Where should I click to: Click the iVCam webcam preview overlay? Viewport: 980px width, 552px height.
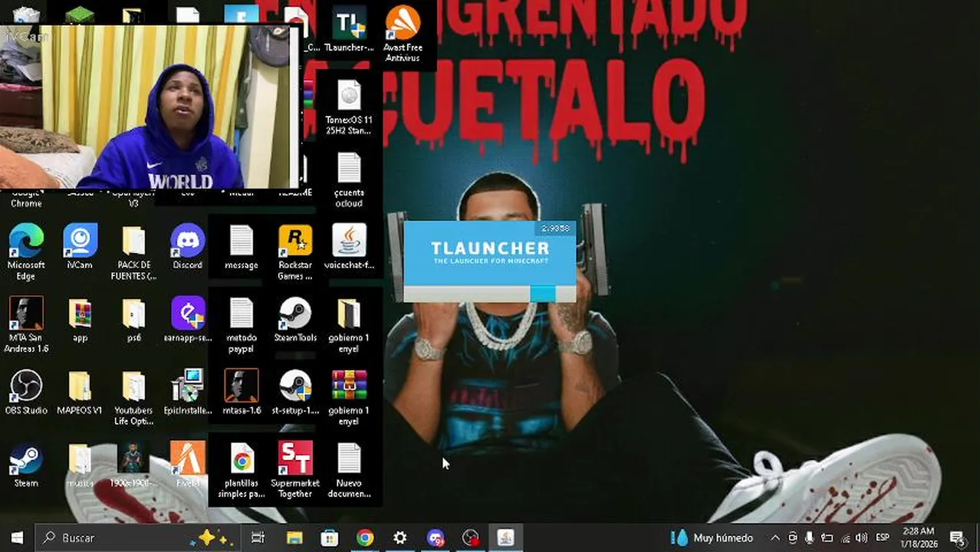click(149, 107)
